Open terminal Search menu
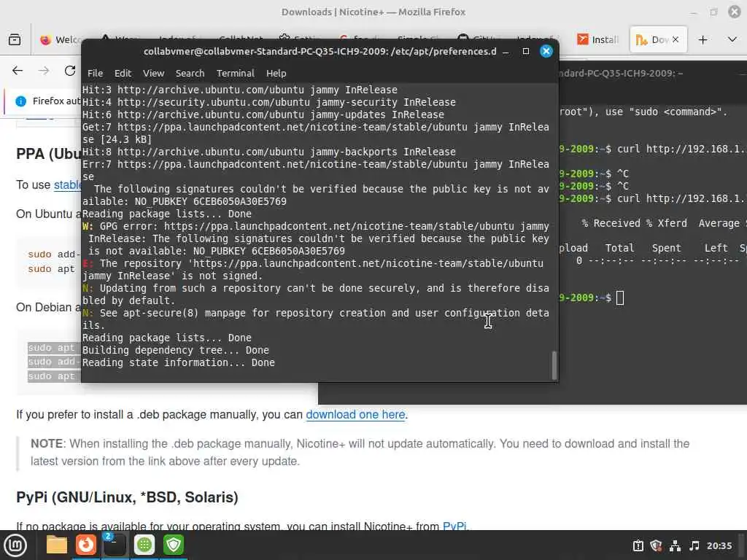The image size is (747, 560). pos(190,74)
